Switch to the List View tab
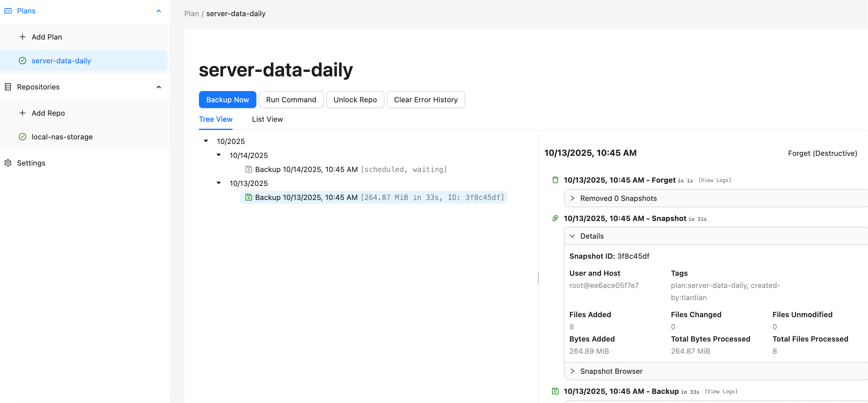The image size is (868, 403). 267,119
